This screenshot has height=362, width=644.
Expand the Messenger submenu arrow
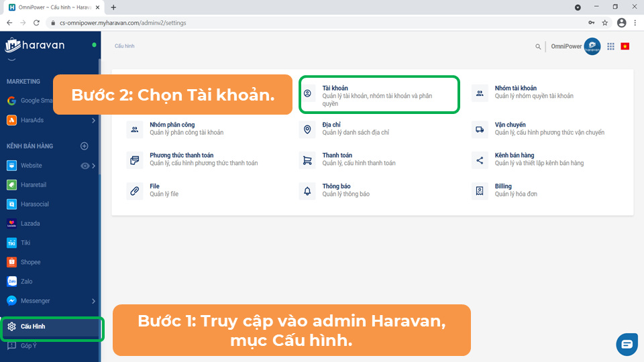pos(94,301)
